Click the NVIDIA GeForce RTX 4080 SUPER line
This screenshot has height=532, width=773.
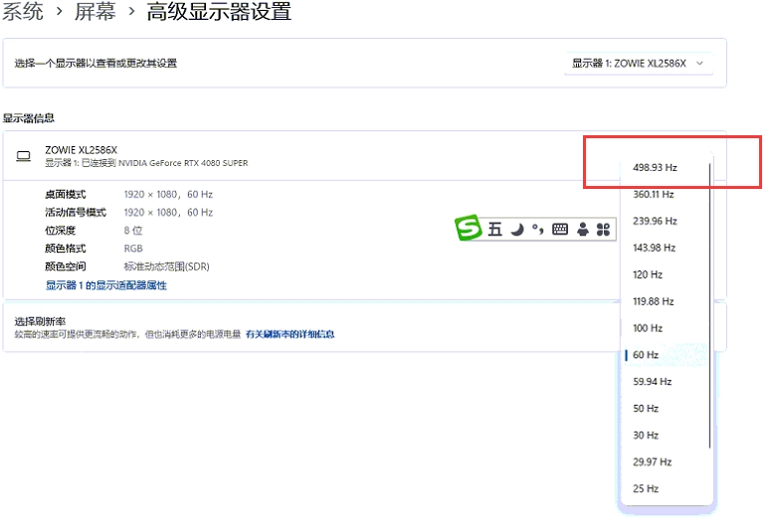[x=146, y=163]
